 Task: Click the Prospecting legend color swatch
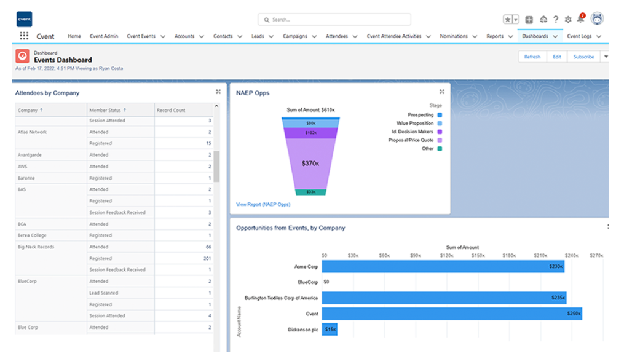440,115
